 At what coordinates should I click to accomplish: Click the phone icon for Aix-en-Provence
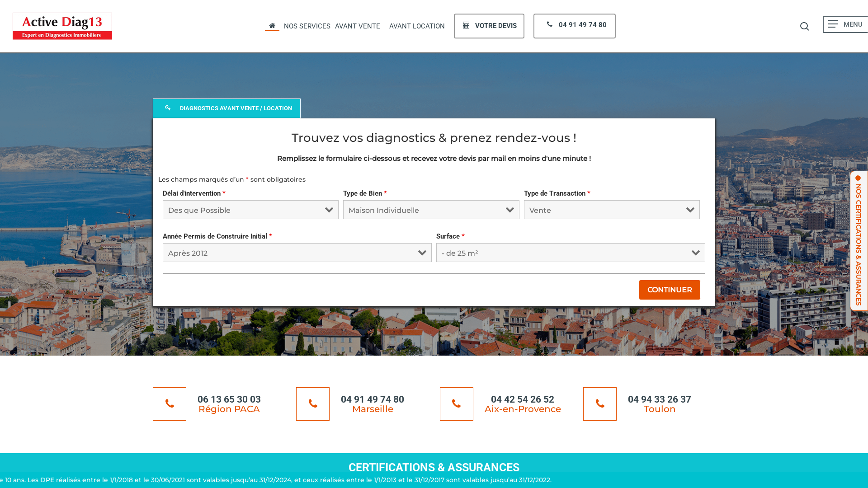tap(456, 404)
